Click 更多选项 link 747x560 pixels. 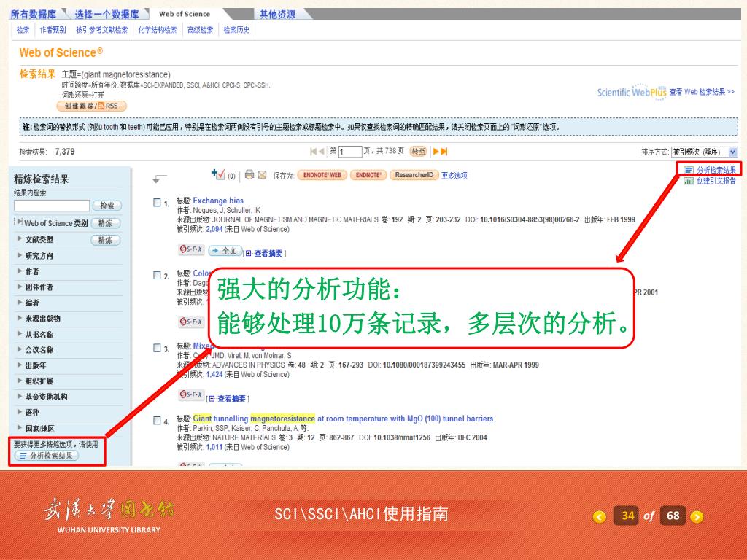[454, 175]
